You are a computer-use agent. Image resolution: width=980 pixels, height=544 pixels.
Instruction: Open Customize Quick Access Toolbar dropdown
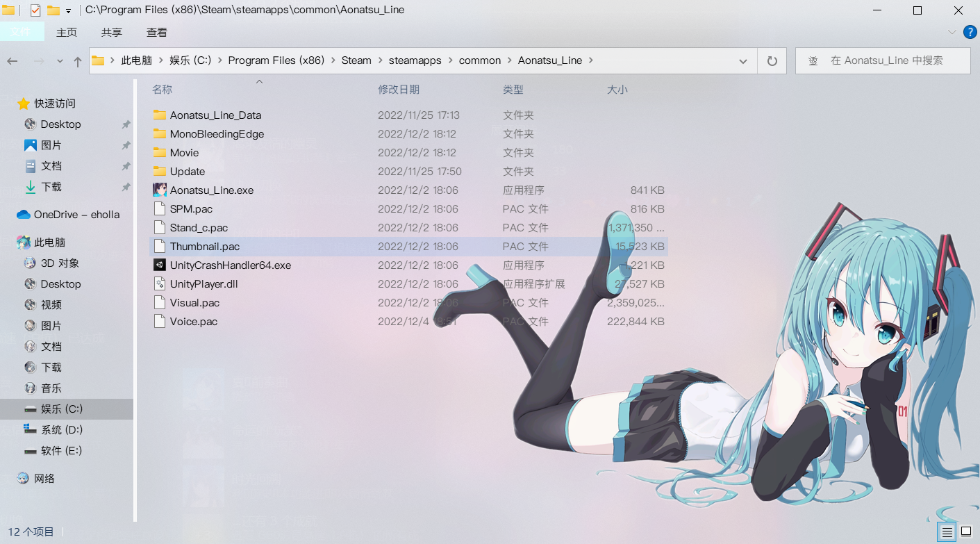68,11
